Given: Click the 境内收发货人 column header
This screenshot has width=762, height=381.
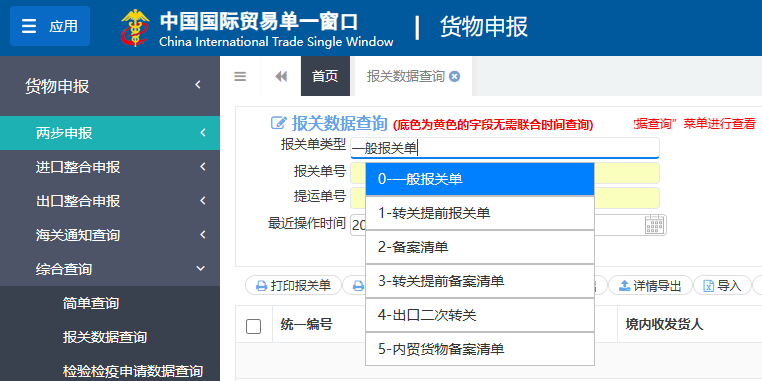Looking at the screenshot, I should [664, 325].
